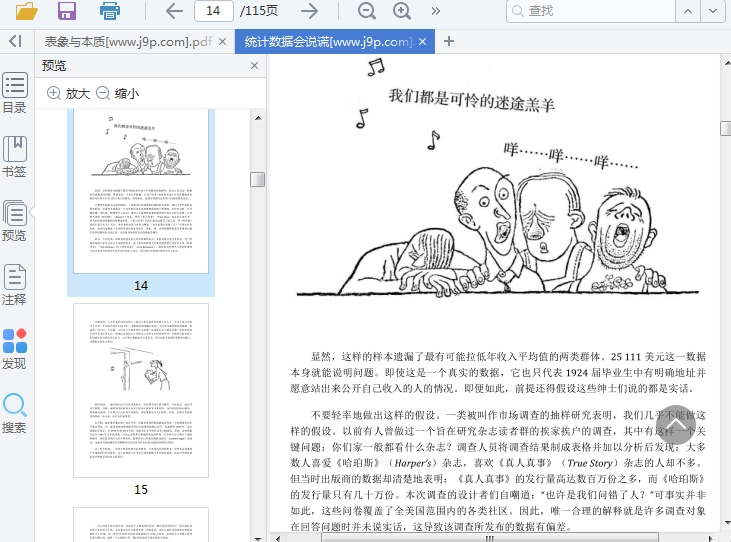
Task: Click the document scroll up arrow
Action: click(x=726, y=62)
